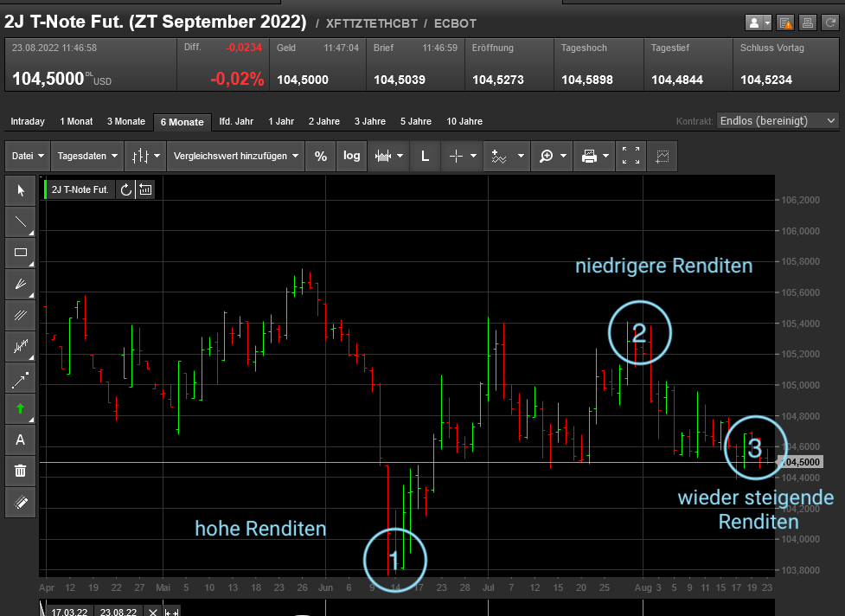Image resolution: width=845 pixels, height=616 pixels.
Task: Click the fullscreen expand icon
Action: point(631,156)
